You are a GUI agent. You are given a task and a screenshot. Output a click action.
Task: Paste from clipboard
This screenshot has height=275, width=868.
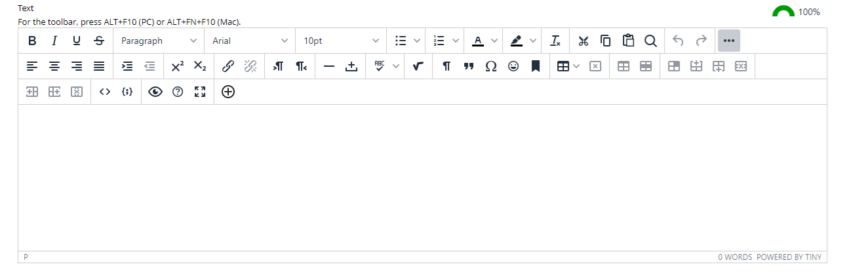[628, 41]
